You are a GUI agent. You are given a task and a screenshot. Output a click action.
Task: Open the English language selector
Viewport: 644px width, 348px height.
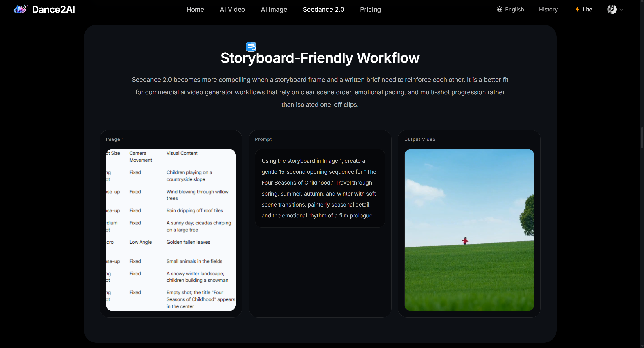(514, 9)
